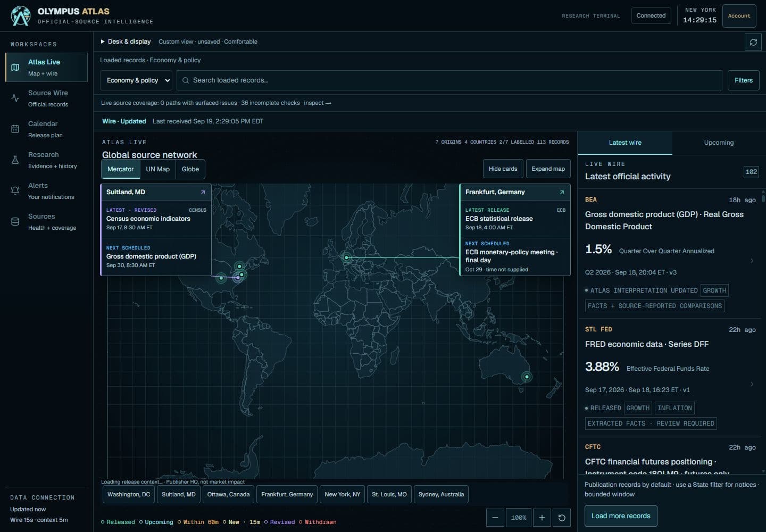This screenshot has width=766, height=532.
Task: Click the search magnifier icon
Action: 186,80
